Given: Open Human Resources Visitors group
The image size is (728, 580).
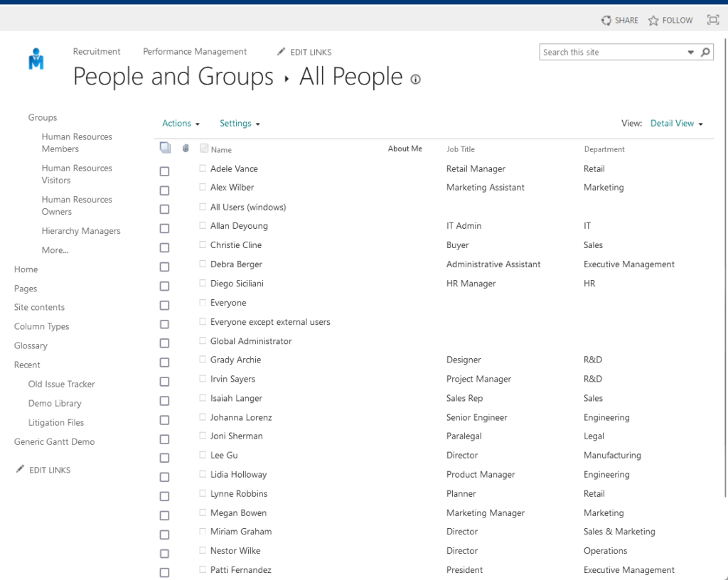Looking at the screenshot, I should coord(77,174).
